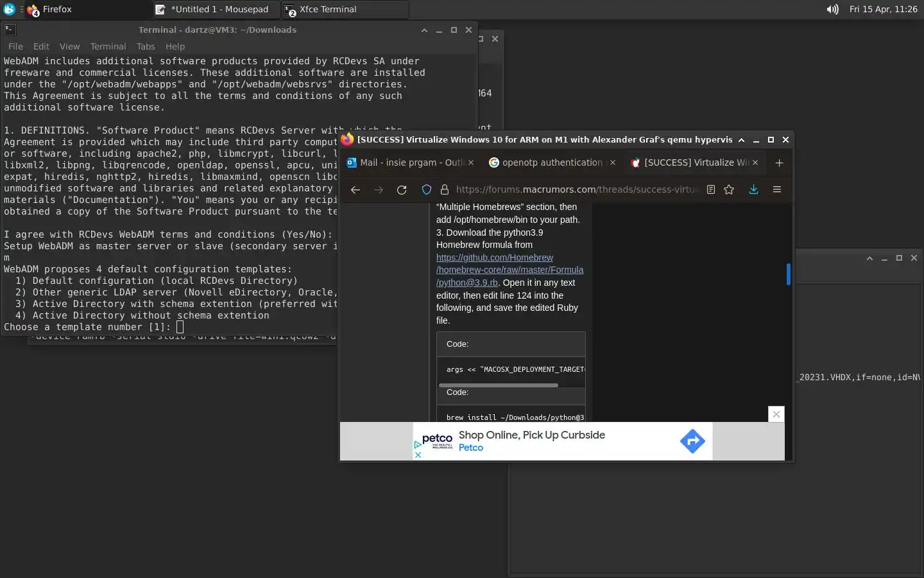Roll up the dartz@VM3 terminal window
This screenshot has width=924, height=578.
pos(424,30)
